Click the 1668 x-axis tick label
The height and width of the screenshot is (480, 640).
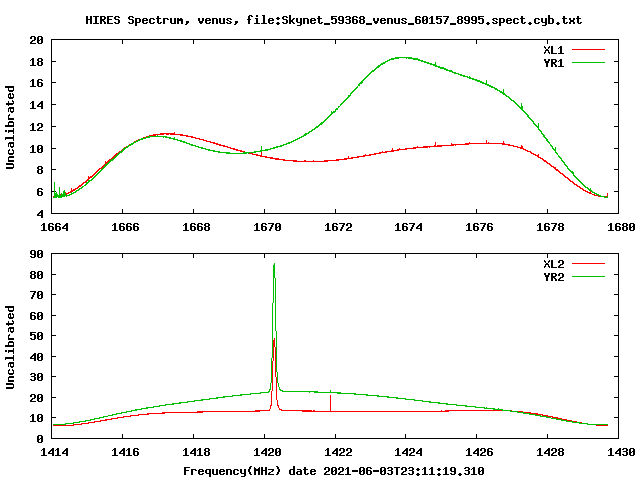pos(196,227)
